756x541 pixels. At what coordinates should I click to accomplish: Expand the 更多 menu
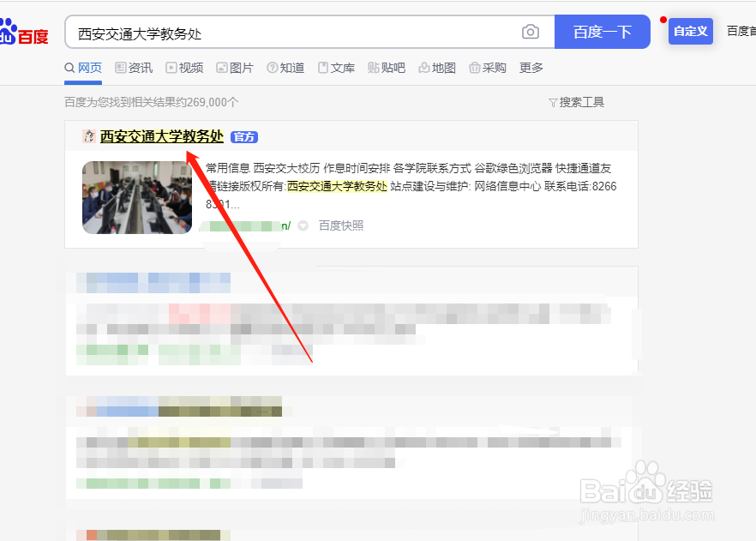(531, 68)
